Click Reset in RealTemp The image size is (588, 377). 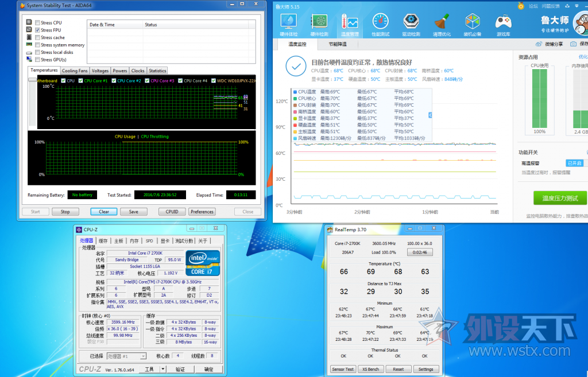(399, 369)
